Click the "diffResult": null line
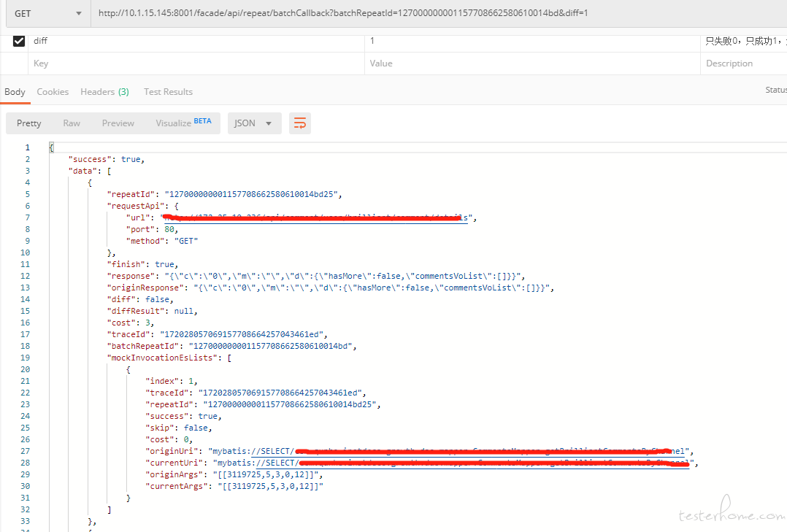The height and width of the screenshot is (532, 787). [152, 311]
